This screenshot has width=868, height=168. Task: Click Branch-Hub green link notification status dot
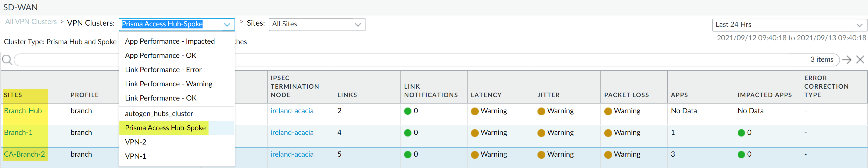click(x=407, y=111)
